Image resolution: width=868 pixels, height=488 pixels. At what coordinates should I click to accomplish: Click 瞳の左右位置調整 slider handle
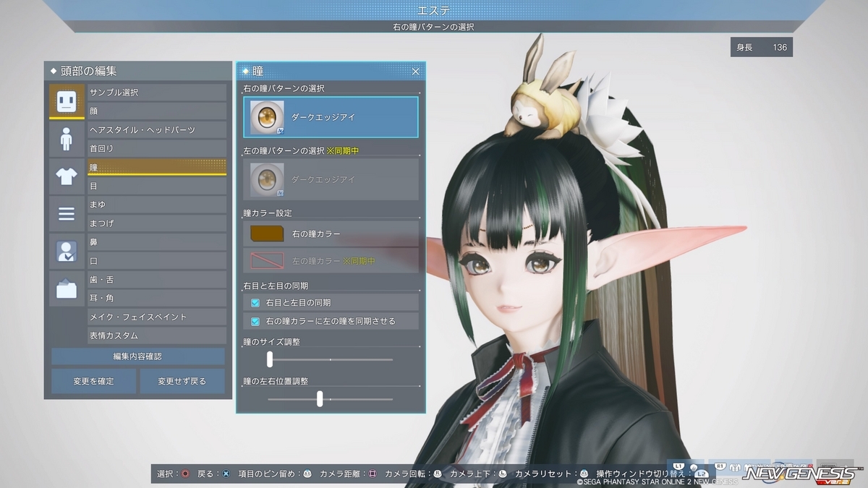pos(320,399)
